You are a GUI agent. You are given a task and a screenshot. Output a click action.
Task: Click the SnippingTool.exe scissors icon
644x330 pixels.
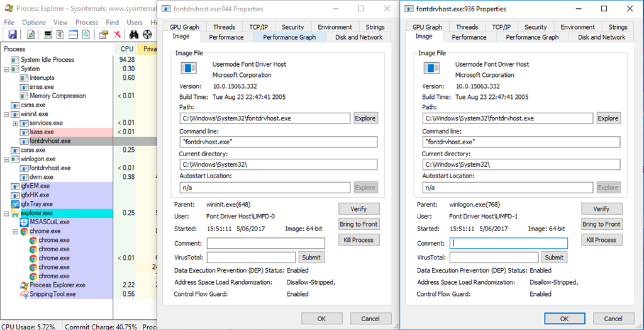25,294
